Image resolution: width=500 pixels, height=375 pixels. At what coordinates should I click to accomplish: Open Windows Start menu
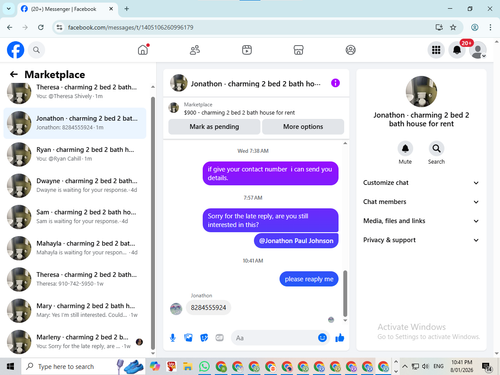tap(10, 366)
